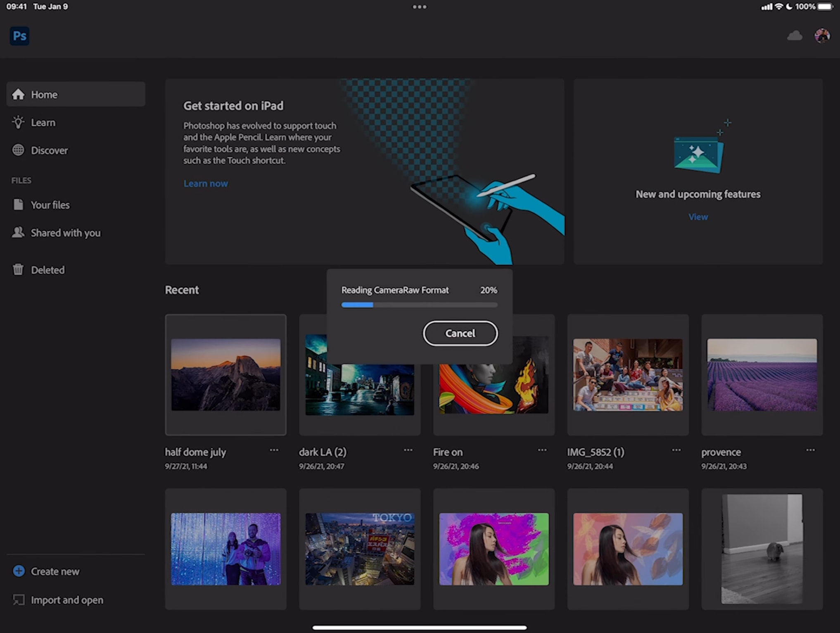Viewport: 840px width, 633px height.
Task: Click the Learn now link
Action: tap(206, 183)
